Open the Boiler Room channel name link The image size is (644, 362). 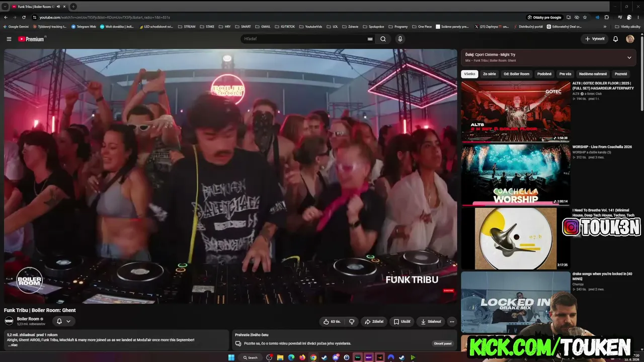[x=28, y=319]
